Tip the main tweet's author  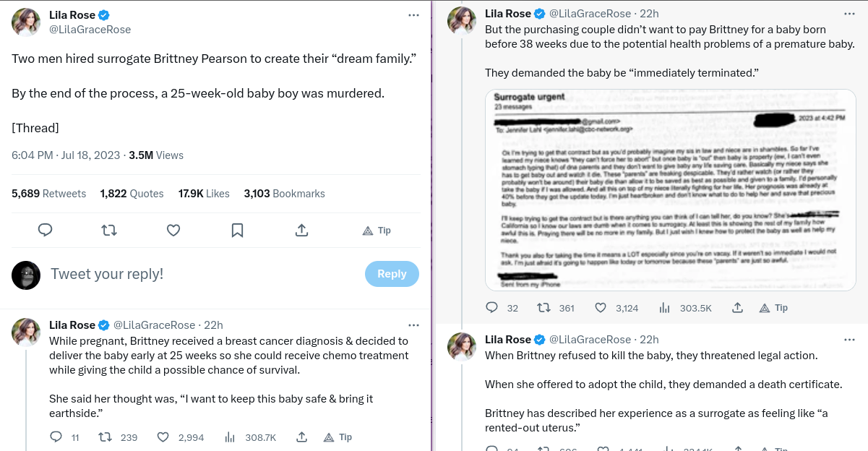(x=377, y=231)
